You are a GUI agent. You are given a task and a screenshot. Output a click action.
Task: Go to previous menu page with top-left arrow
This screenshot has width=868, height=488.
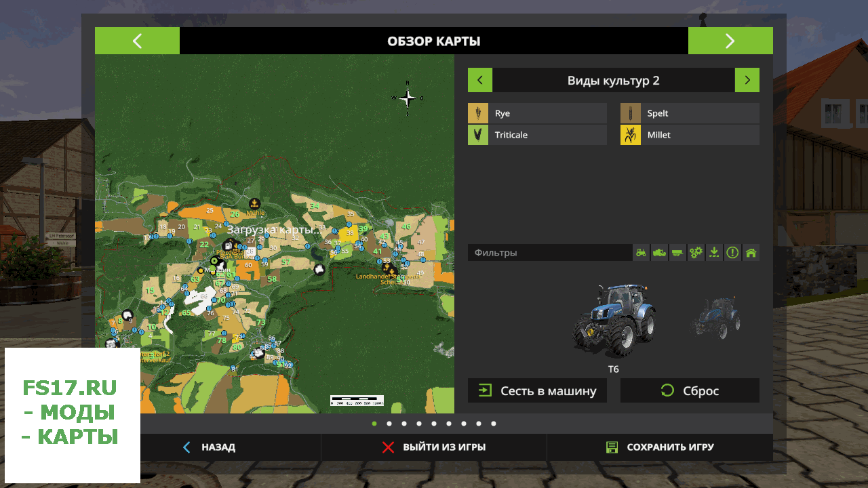[137, 41]
